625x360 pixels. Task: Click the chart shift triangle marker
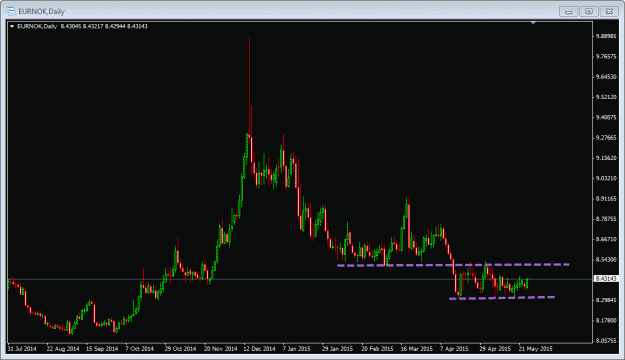point(533,23)
